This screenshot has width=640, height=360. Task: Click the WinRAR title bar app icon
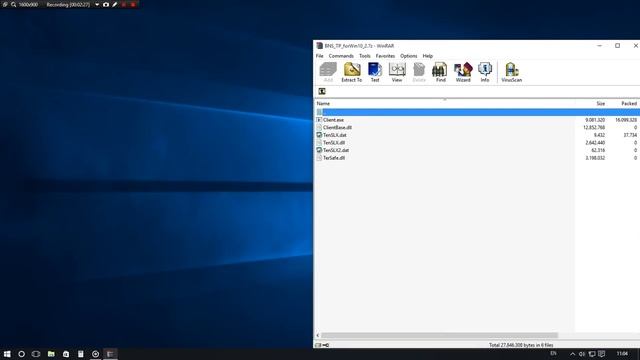[320, 46]
